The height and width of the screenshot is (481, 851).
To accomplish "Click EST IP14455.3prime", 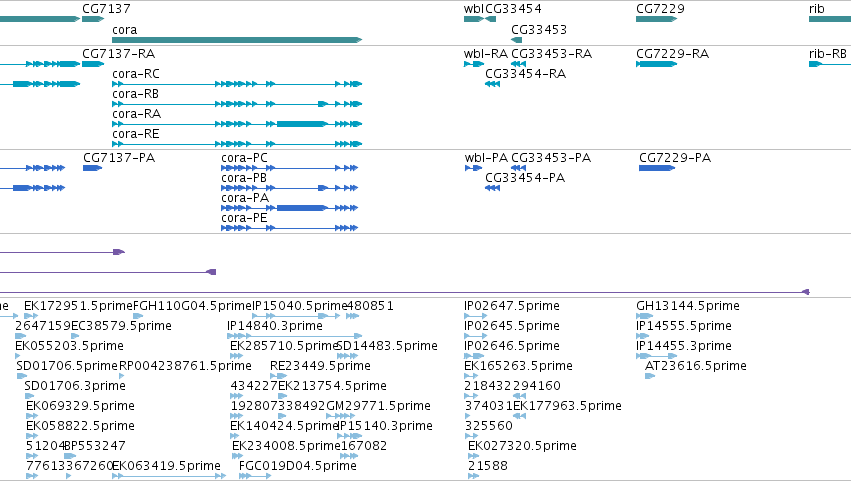I will [684, 346].
